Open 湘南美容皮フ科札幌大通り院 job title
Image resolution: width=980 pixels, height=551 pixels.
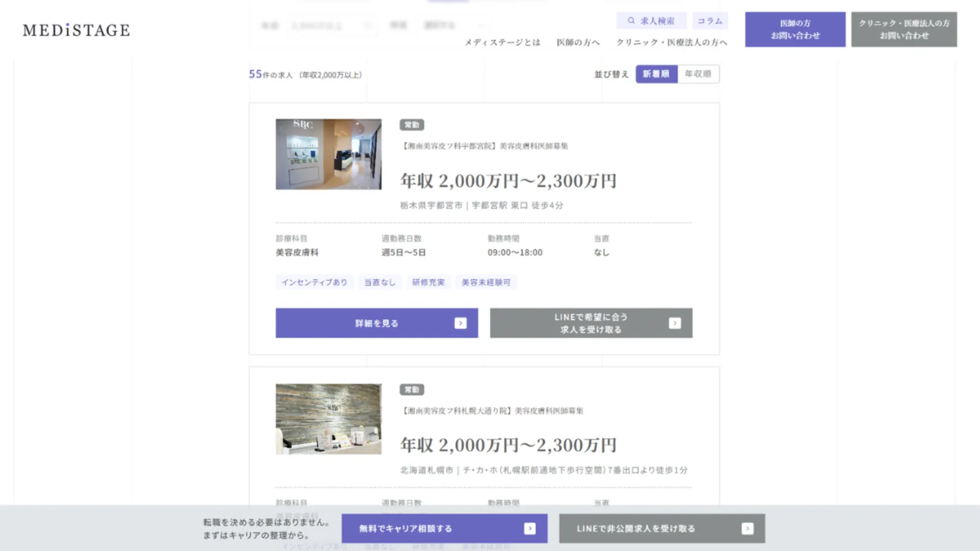click(492, 411)
